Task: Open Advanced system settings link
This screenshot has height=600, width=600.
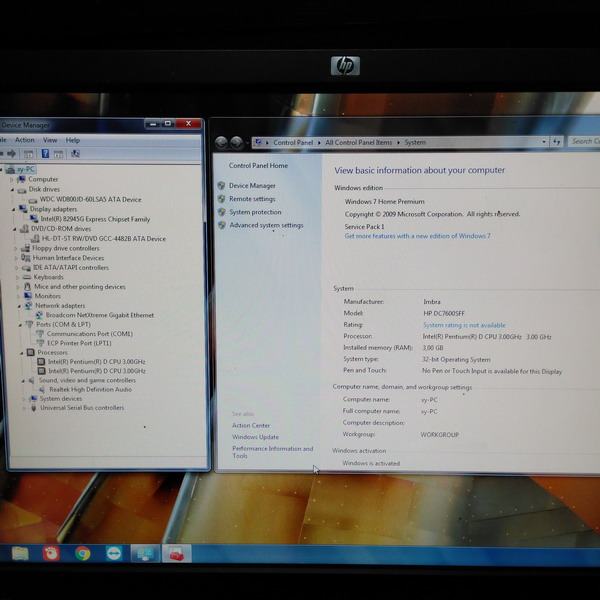Action: click(x=266, y=225)
